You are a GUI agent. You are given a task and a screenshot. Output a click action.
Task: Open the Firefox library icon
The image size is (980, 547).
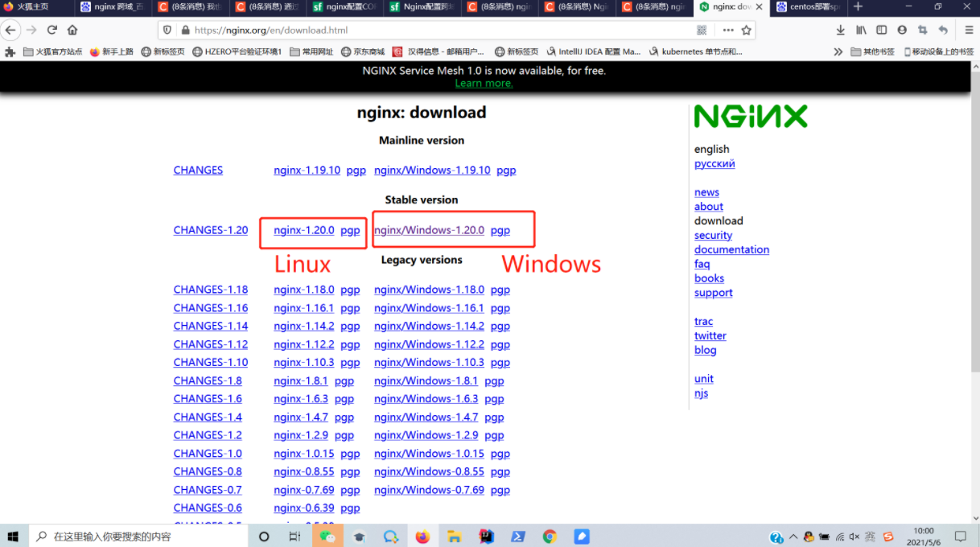[x=861, y=30]
